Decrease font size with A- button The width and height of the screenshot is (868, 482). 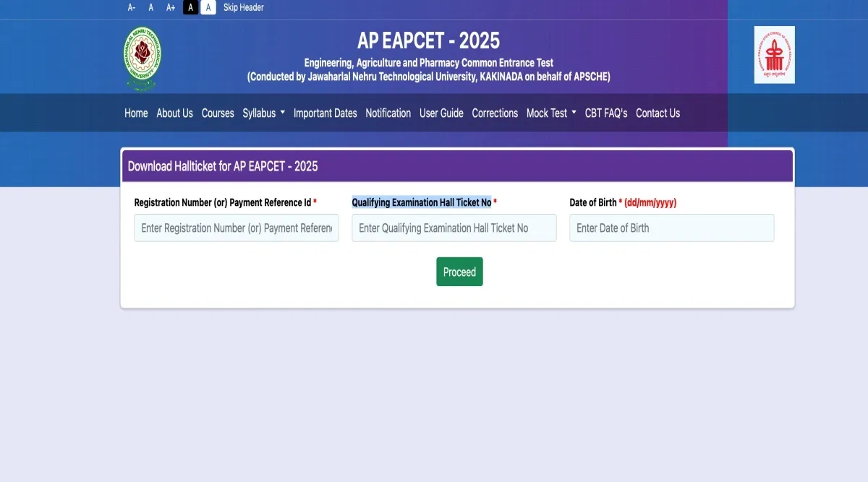point(132,7)
